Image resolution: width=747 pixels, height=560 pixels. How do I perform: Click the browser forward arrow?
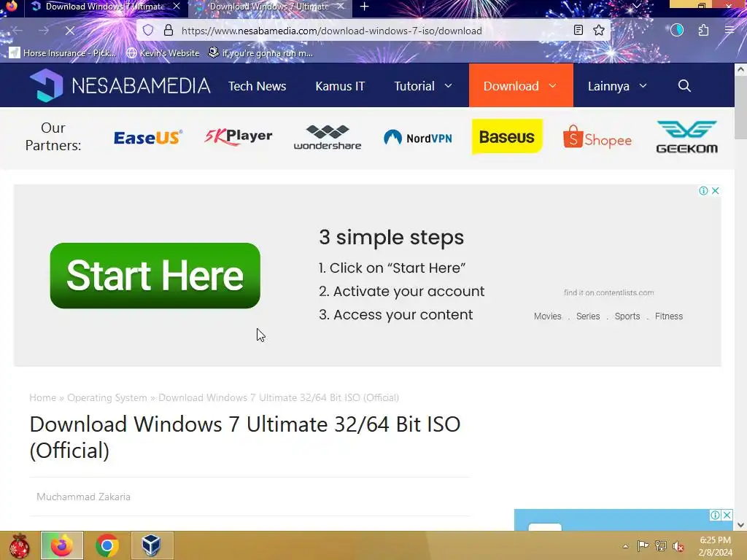pos(44,31)
